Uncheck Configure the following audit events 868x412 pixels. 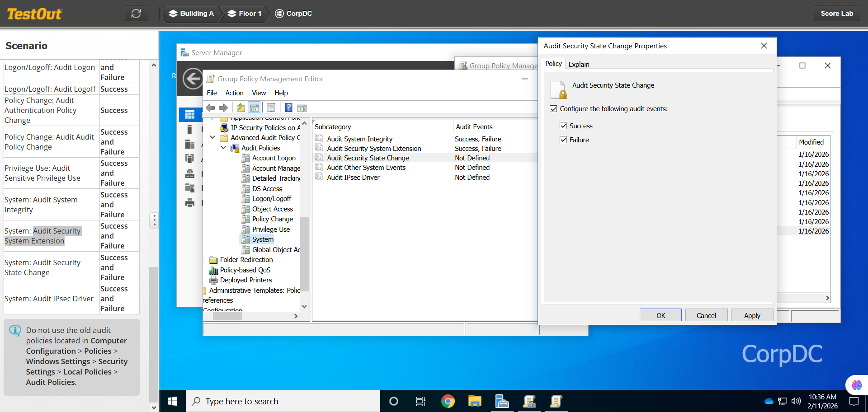click(x=553, y=109)
